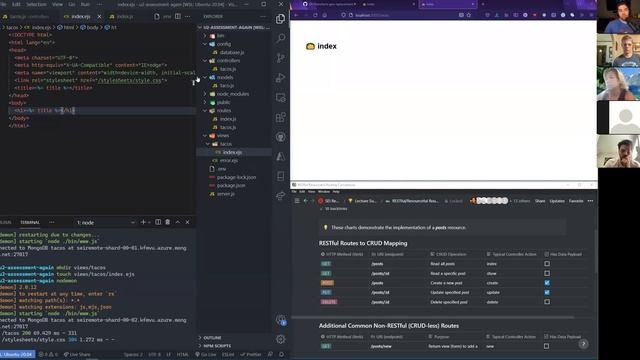Viewport: 640px width, 360px height.
Task: Uncheck payload checkbox for Create a new post
Action: pyautogui.click(x=547, y=283)
